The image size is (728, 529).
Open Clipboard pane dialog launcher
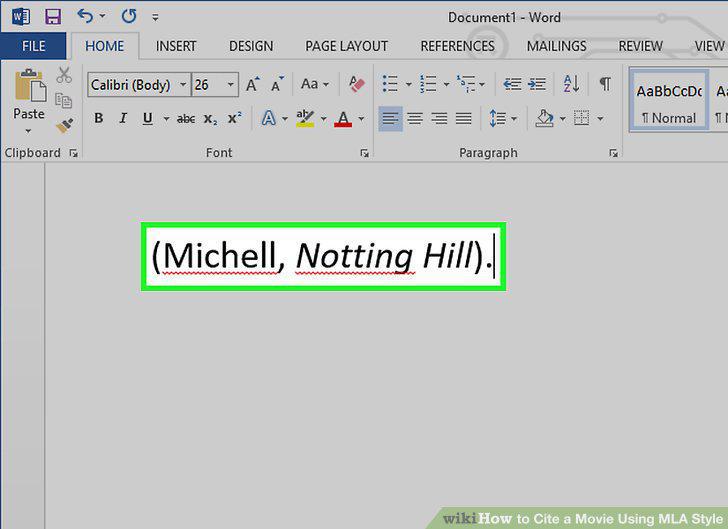click(x=73, y=153)
